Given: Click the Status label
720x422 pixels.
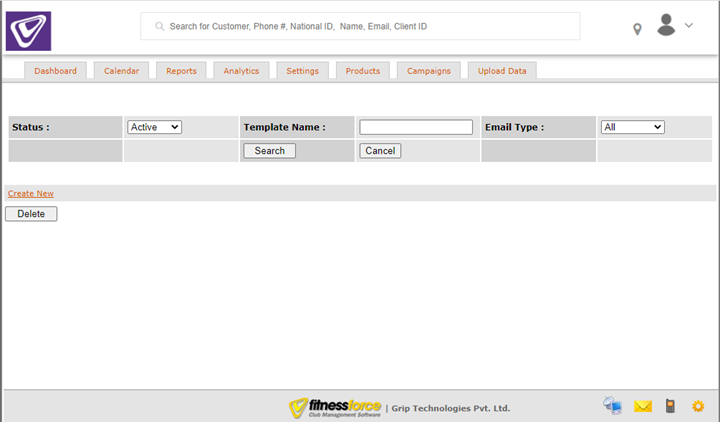Looking at the screenshot, I should (31, 127).
